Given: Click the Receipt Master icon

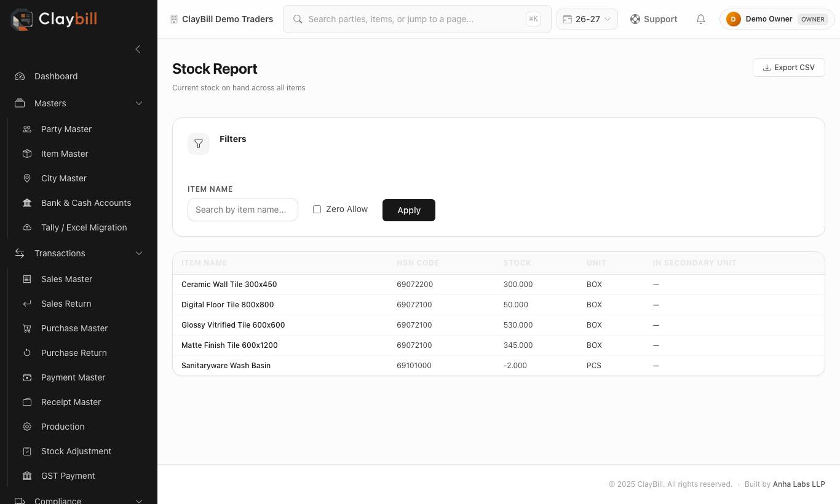Looking at the screenshot, I should (27, 402).
